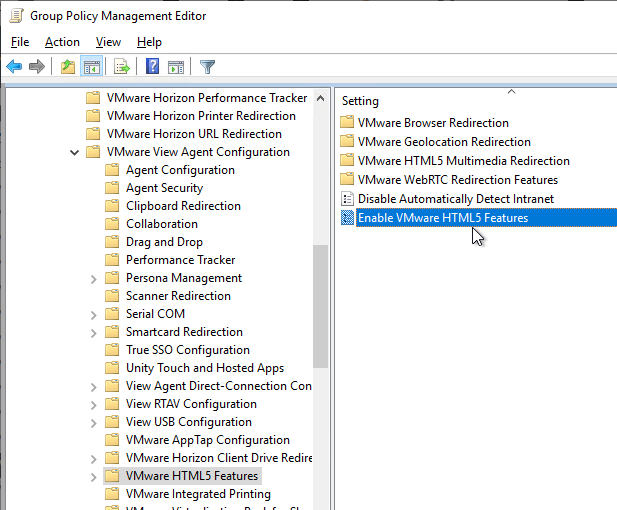Select Performance Tracker in the tree
The width and height of the screenshot is (617, 510).
[x=180, y=260]
